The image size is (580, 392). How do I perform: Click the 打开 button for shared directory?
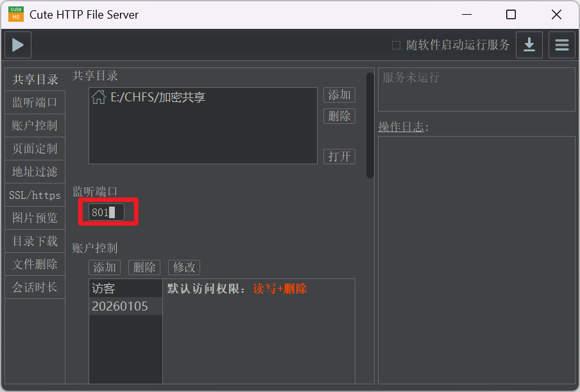(x=339, y=157)
